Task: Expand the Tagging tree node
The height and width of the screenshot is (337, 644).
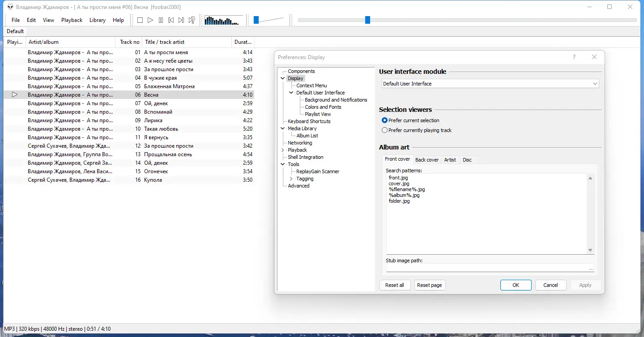Action: coord(291,179)
